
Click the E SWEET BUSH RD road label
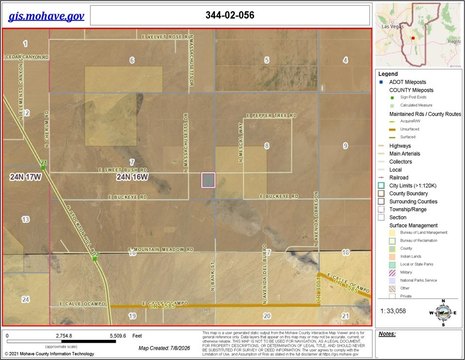[x=123, y=170]
